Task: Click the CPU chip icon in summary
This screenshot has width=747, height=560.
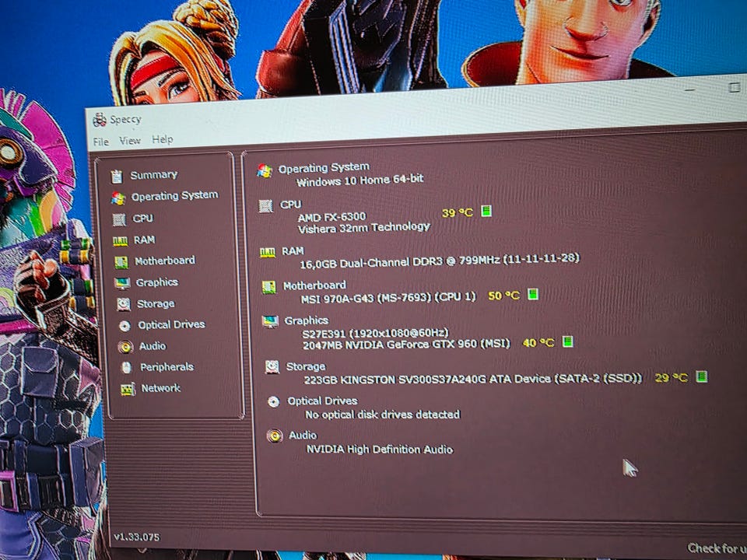Action: pyautogui.click(x=265, y=205)
